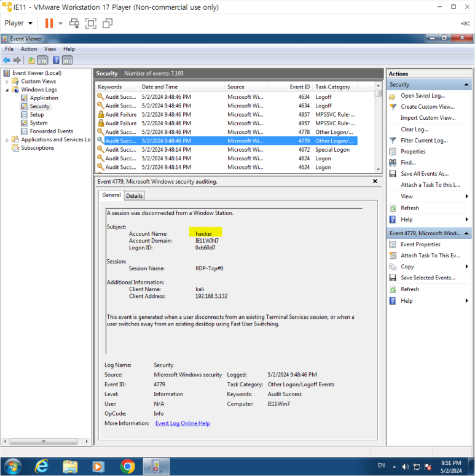Click Attach Task To This Event action
475x476 pixels.
coord(430,256)
